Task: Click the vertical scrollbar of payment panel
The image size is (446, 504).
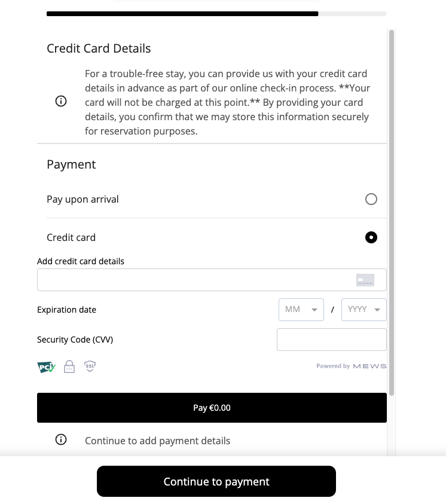Action: 392,209
